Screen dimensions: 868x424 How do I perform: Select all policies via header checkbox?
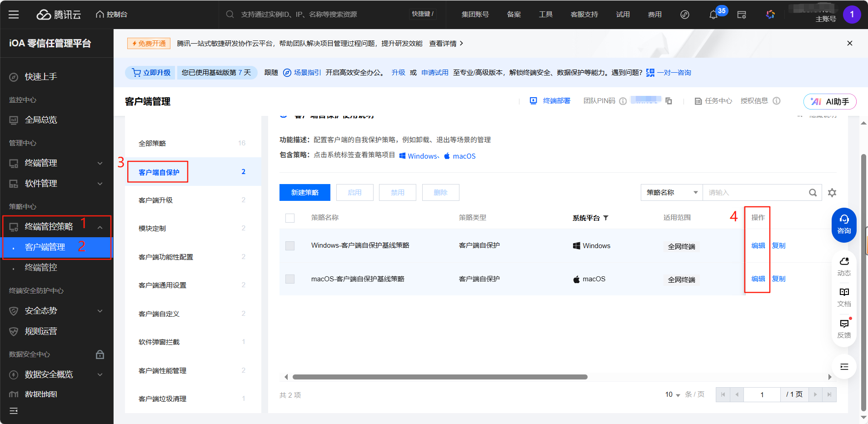click(x=289, y=218)
